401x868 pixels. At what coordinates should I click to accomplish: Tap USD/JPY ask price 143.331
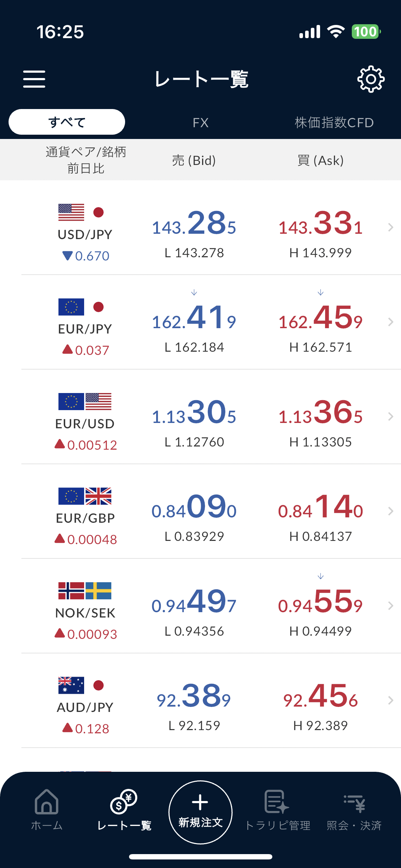(x=320, y=223)
